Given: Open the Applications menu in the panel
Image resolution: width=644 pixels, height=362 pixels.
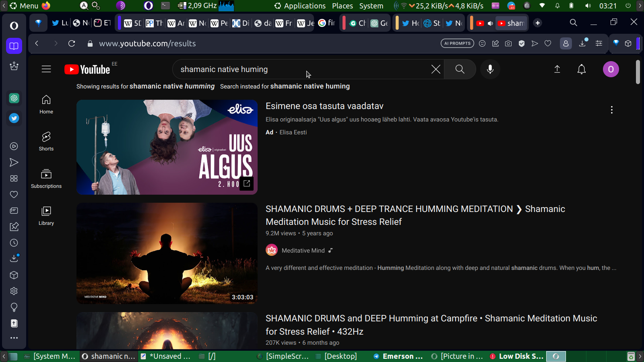Looking at the screenshot, I should 300,6.
